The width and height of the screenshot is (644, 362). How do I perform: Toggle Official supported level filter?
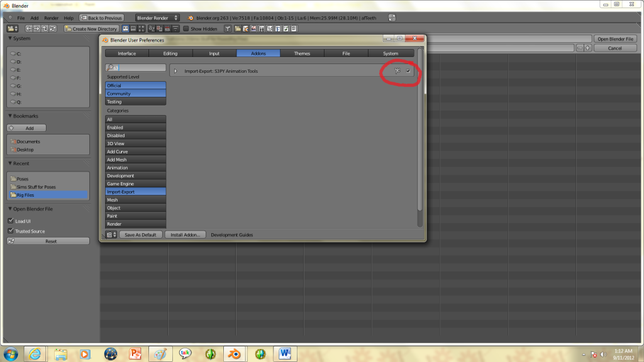pos(136,85)
